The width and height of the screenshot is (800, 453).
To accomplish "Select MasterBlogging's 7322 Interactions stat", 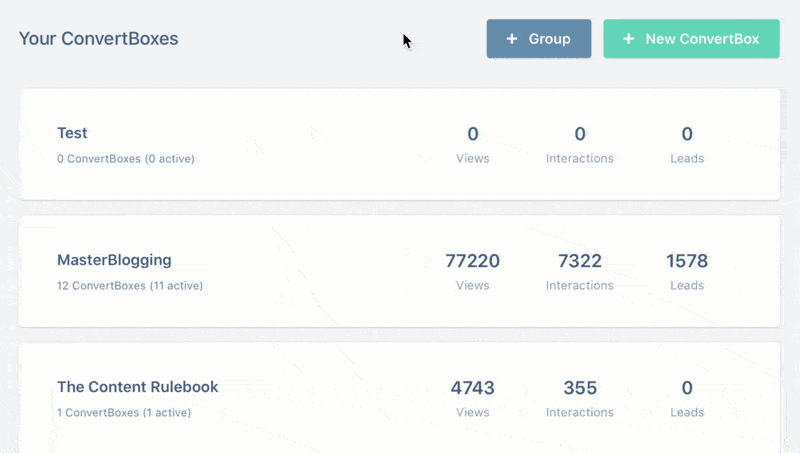I will tap(579, 262).
